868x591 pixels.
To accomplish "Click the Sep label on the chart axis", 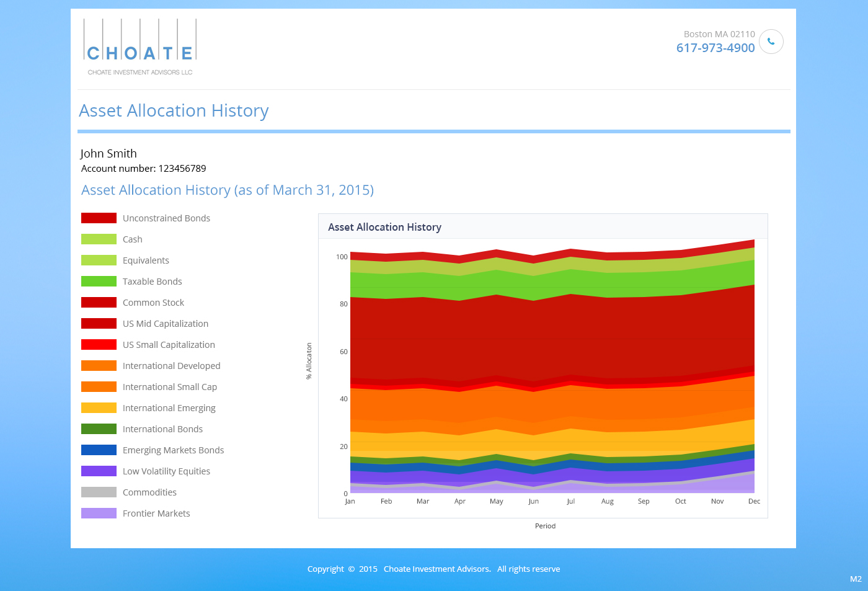I will pyautogui.click(x=644, y=501).
